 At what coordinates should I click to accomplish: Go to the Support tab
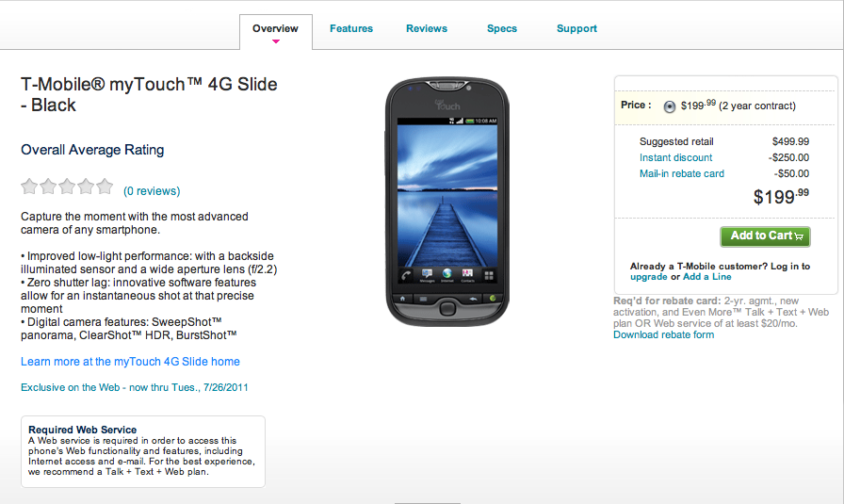576,28
